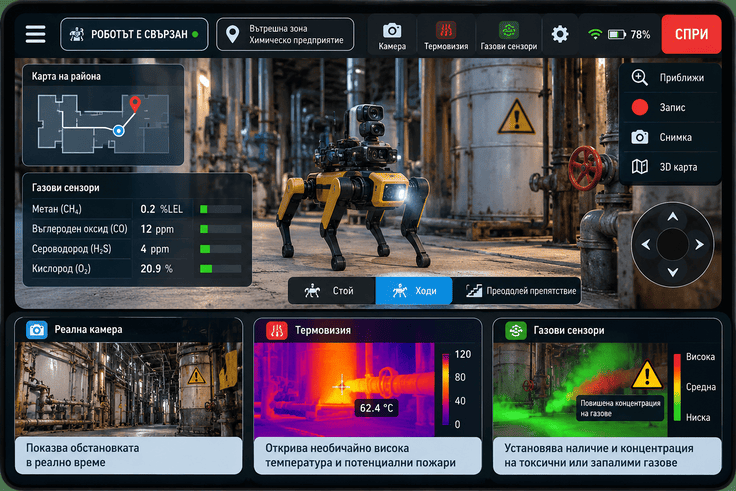Click the Висока level label
Viewport: 736px width, 491px height.
tap(700, 357)
